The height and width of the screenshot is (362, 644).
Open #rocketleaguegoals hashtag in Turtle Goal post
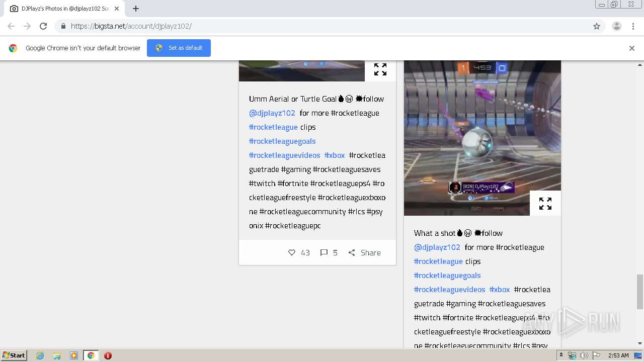click(282, 141)
